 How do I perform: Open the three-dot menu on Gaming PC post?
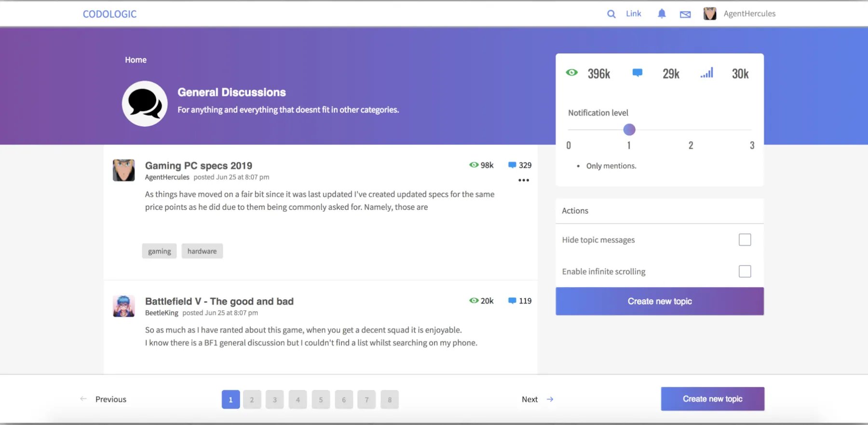coord(524,180)
